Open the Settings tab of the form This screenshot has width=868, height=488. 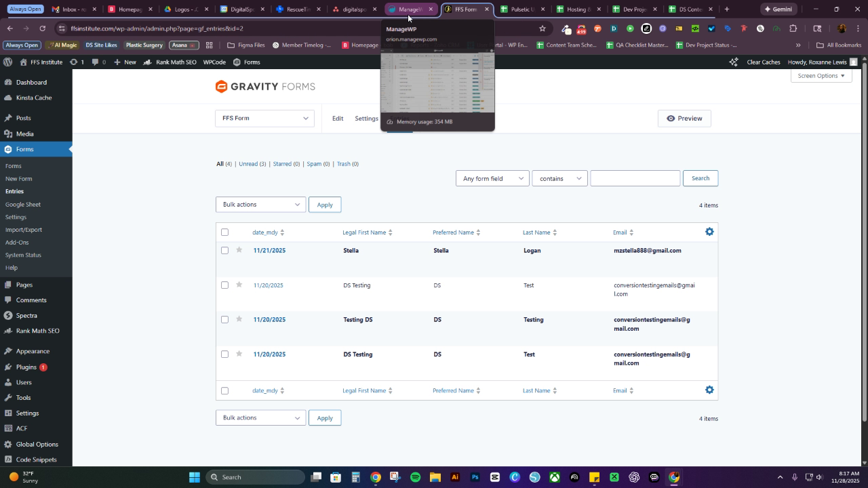tap(366, 118)
